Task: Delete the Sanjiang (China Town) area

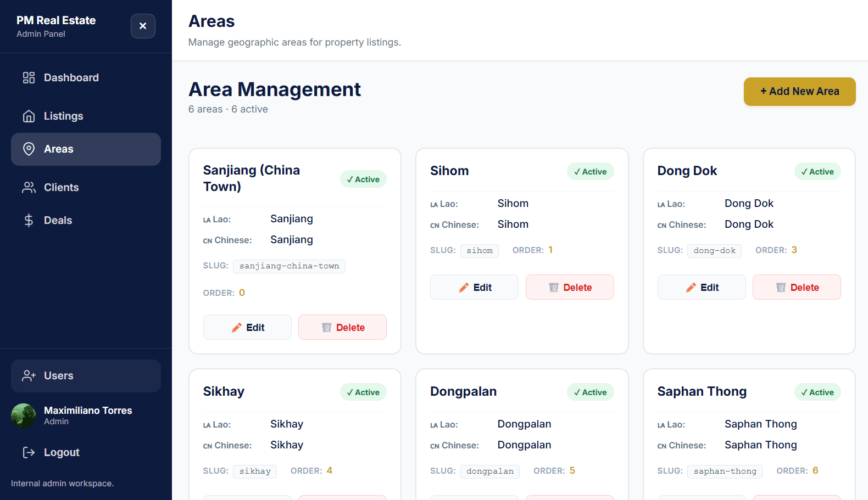Action: click(342, 327)
